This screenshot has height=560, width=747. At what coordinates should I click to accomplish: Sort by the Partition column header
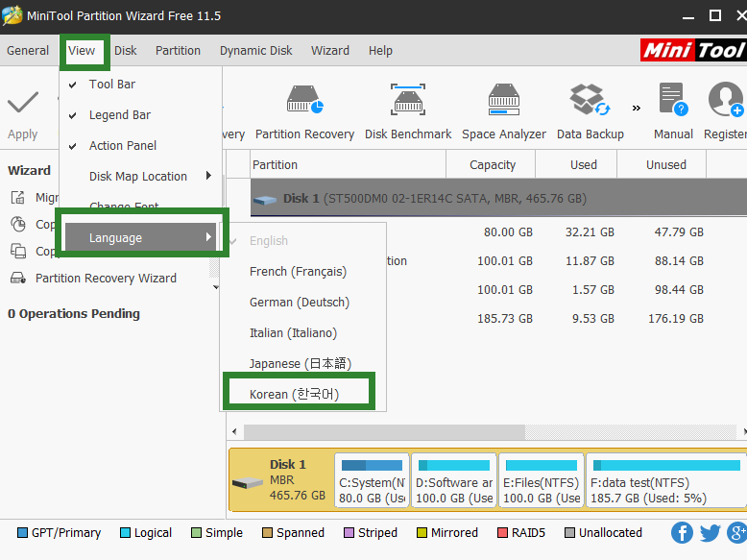click(348, 164)
